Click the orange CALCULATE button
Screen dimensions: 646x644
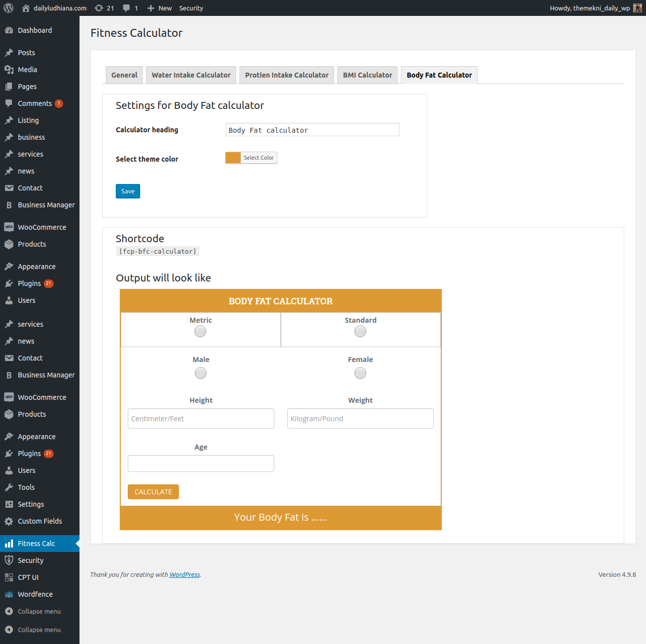153,492
